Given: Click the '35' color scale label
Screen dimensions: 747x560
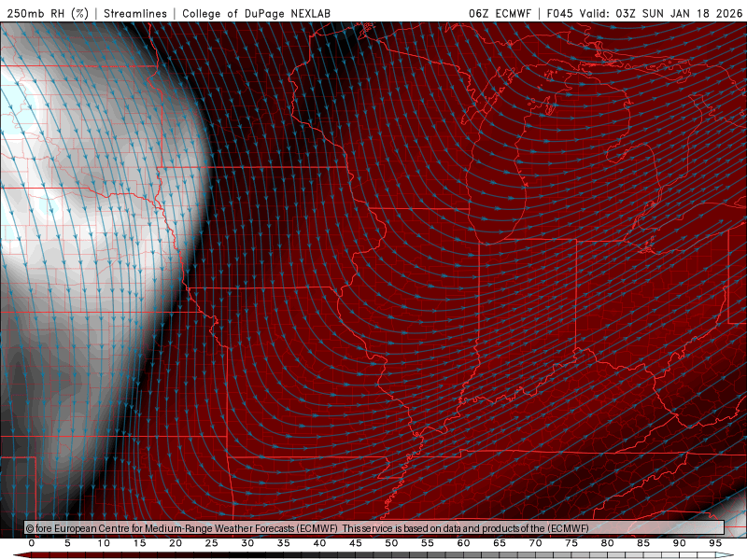Looking at the screenshot, I should (284, 543).
